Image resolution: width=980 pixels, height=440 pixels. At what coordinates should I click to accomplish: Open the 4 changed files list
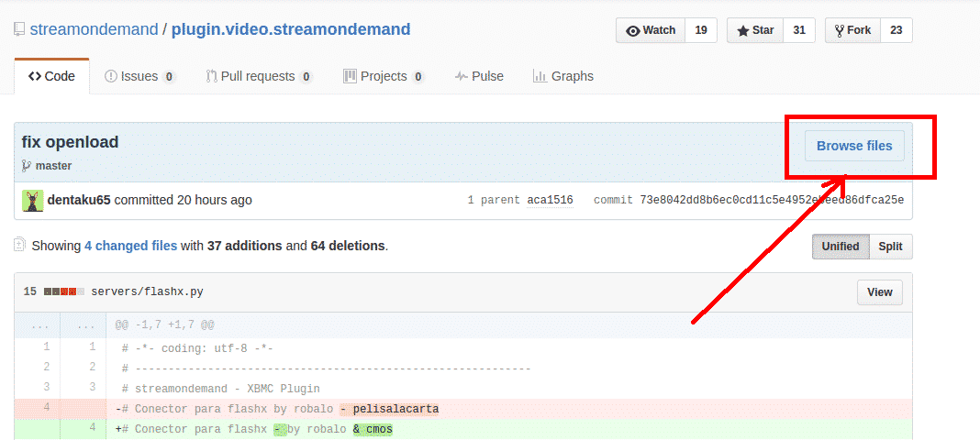tap(130, 246)
